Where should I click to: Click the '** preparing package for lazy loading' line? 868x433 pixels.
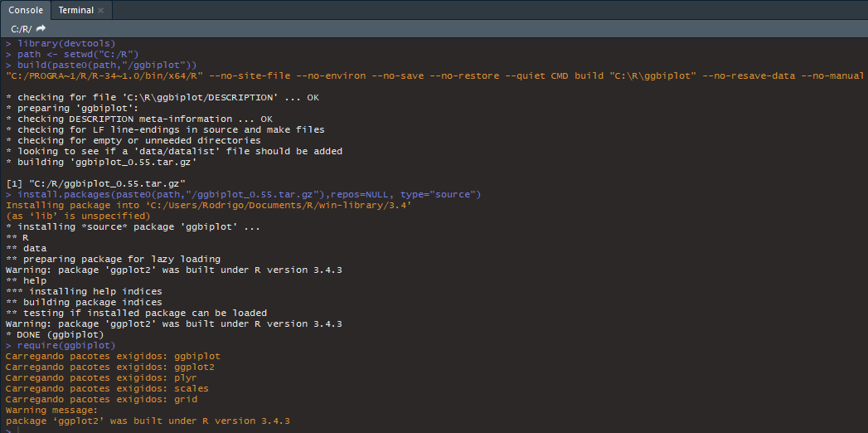click(x=113, y=259)
